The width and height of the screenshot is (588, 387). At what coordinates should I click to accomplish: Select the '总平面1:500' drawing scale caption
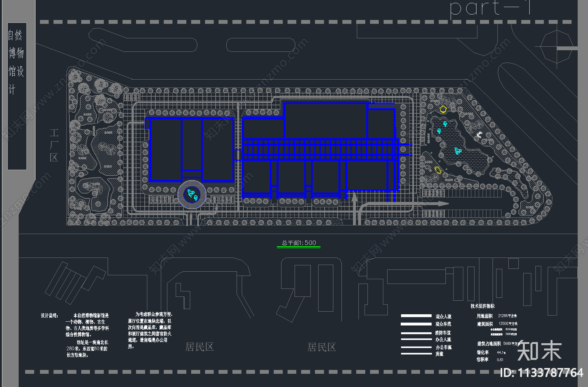299,243
